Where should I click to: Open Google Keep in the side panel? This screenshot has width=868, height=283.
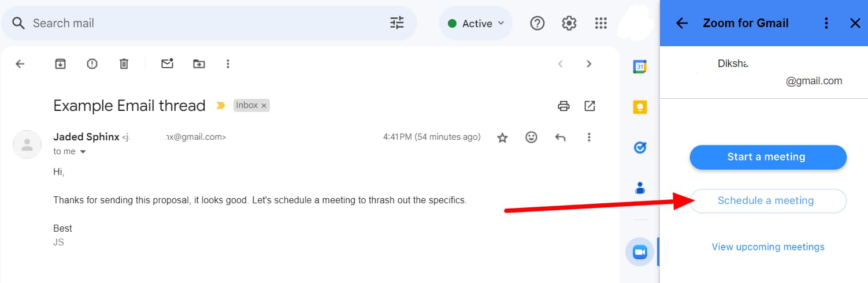(640, 107)
